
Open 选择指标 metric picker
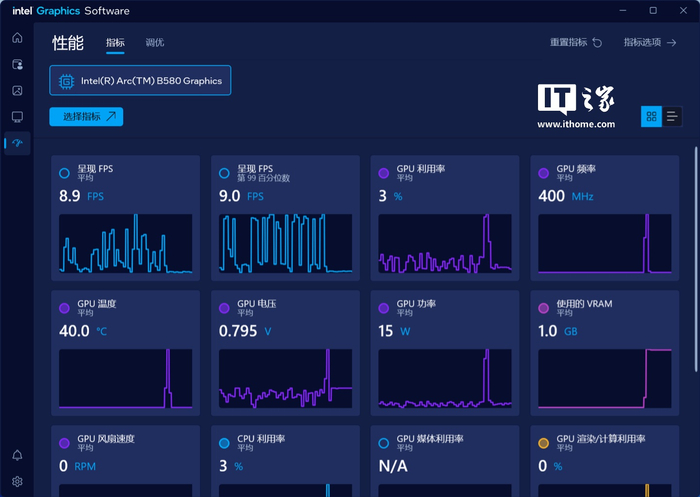pos(86,117)
